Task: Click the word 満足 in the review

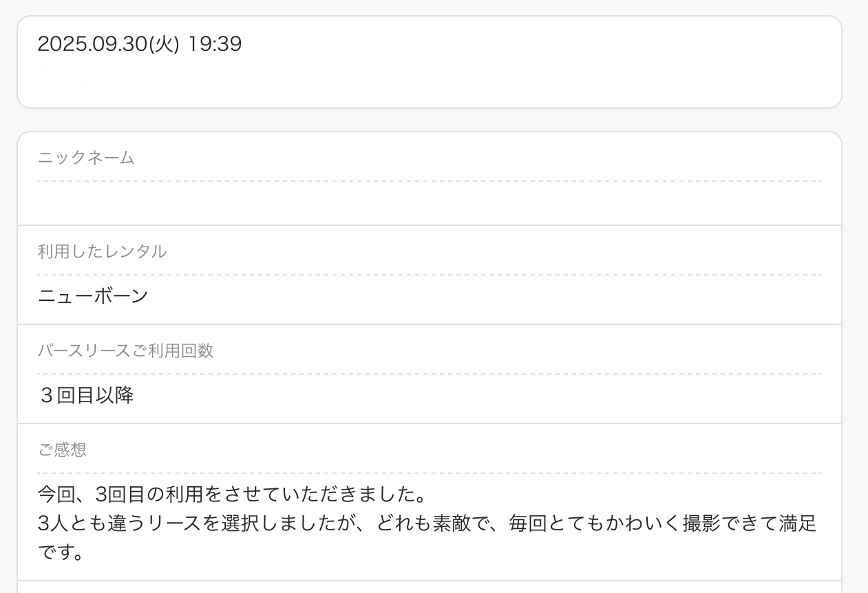Action: [798, 523]
